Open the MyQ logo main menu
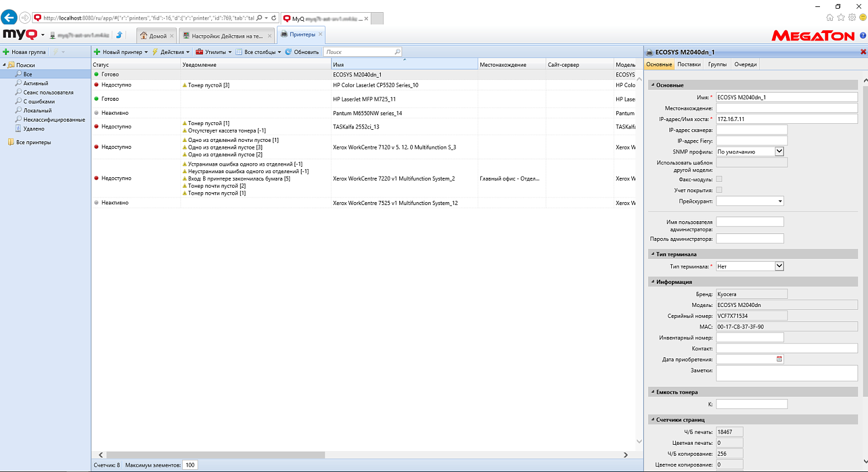The height and width of the screenshot is (472, 868). click(24, 35)
